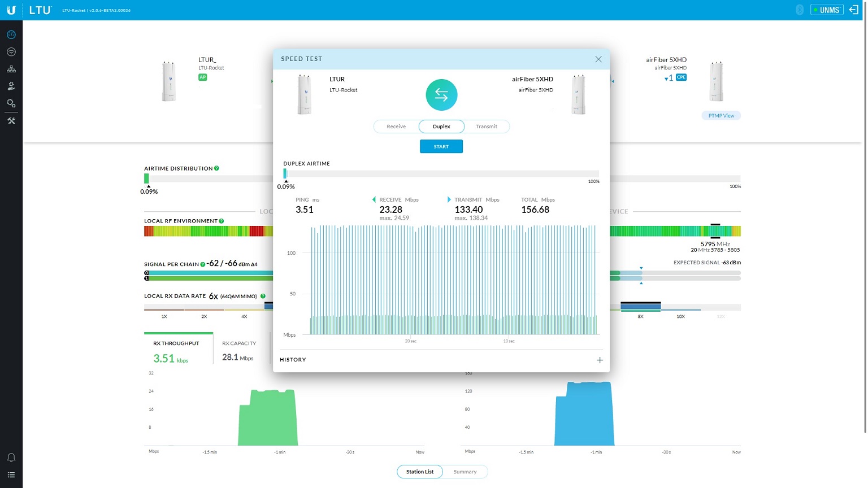868x488 pixels.
Task: Open the Ubiquiti logo home icon
Action: point(11,10)
